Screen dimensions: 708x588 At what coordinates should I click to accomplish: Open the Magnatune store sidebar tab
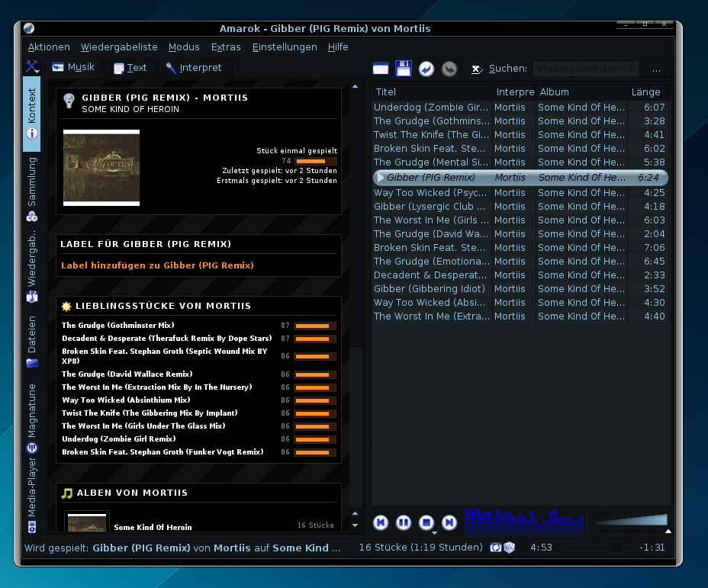tap(31, 418)
